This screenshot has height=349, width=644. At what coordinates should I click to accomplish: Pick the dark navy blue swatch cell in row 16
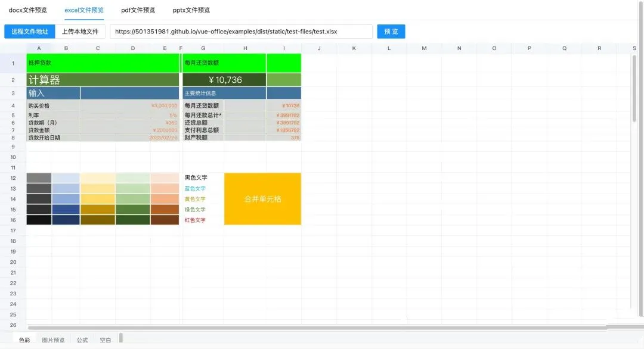click(66, 220)
